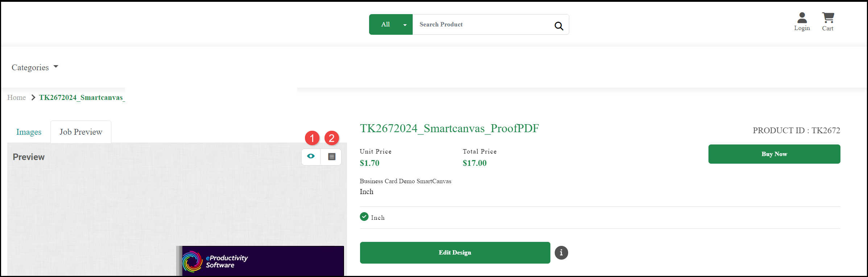Click the info icon beside Edit Design
868x277 pixels.
(x=561, y=253)
